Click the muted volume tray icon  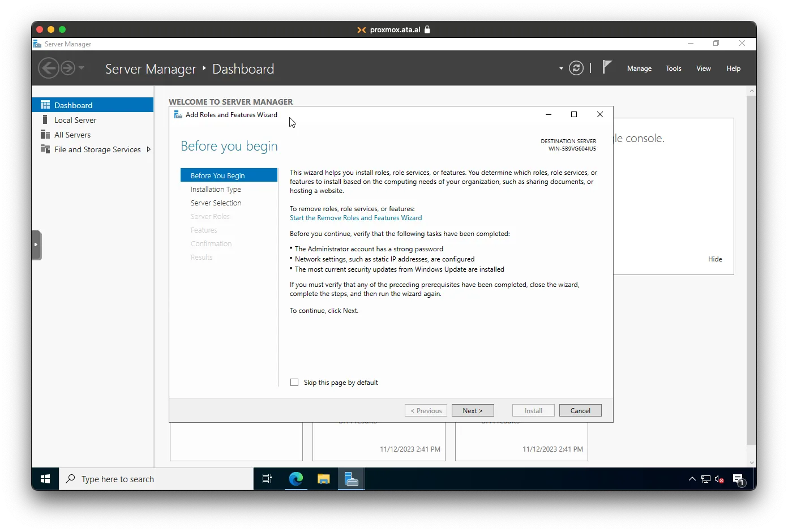coord(720,479)
